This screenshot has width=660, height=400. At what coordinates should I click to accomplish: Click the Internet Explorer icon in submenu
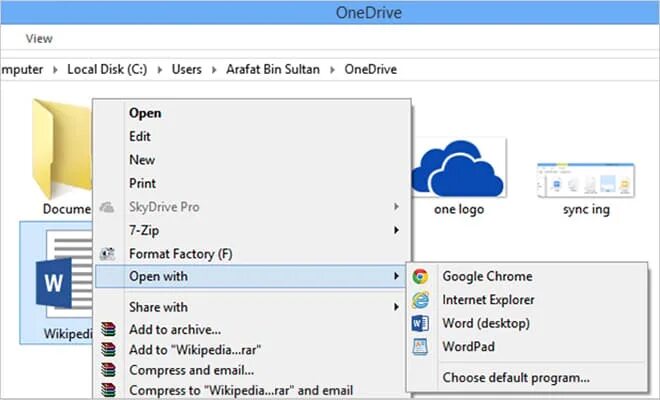420,300
